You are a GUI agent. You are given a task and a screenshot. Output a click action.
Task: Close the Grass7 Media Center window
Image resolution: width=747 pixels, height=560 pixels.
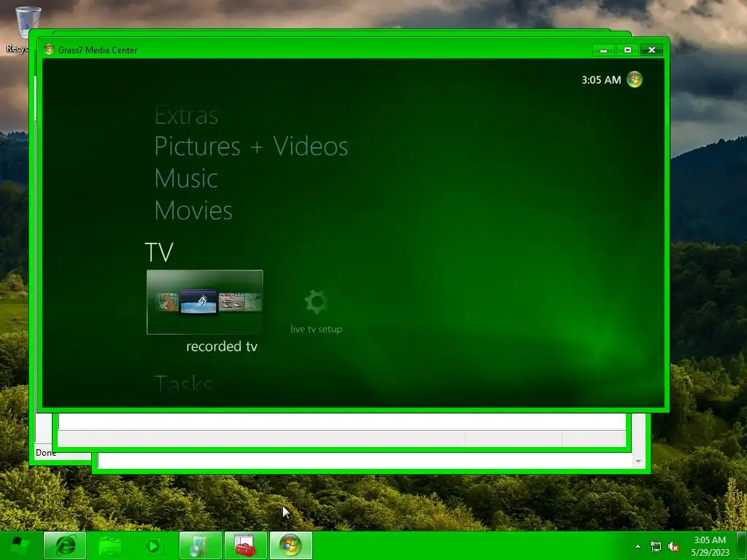pyautogui.click(x=651, y=50)
